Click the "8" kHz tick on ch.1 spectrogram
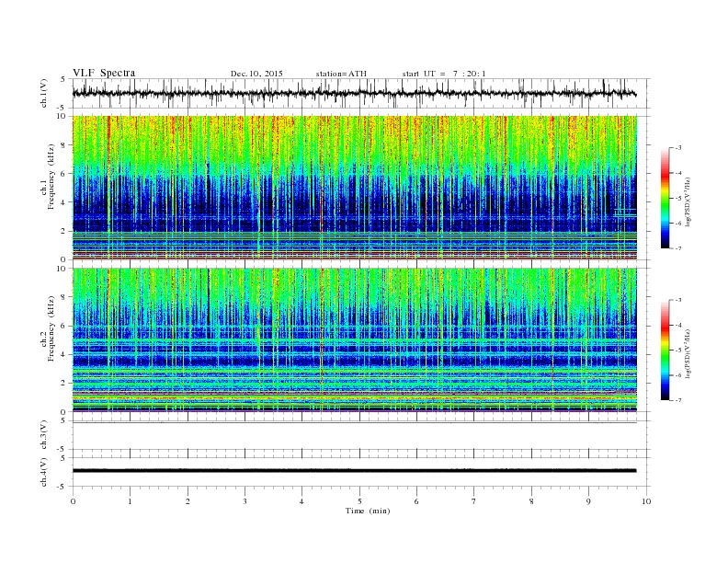Viewport: 728px width, 563px height. pos(64,145)
